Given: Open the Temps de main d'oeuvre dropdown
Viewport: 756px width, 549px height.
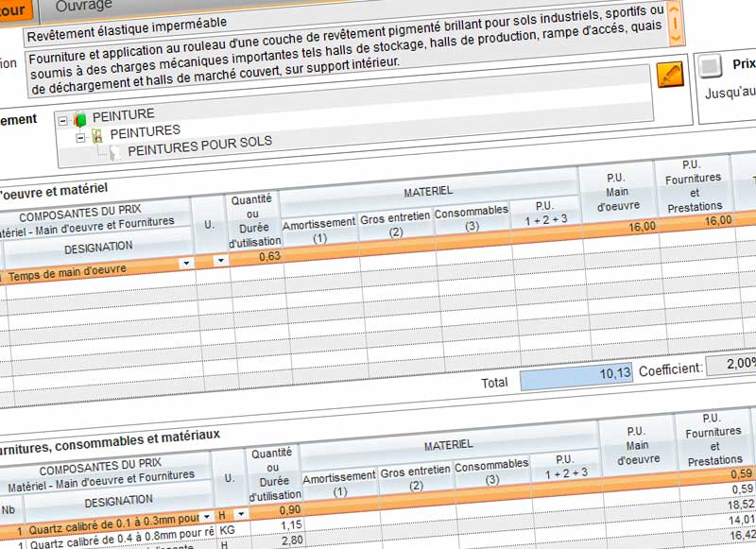Looking at the screenshot, I should [x=185, y=263].
